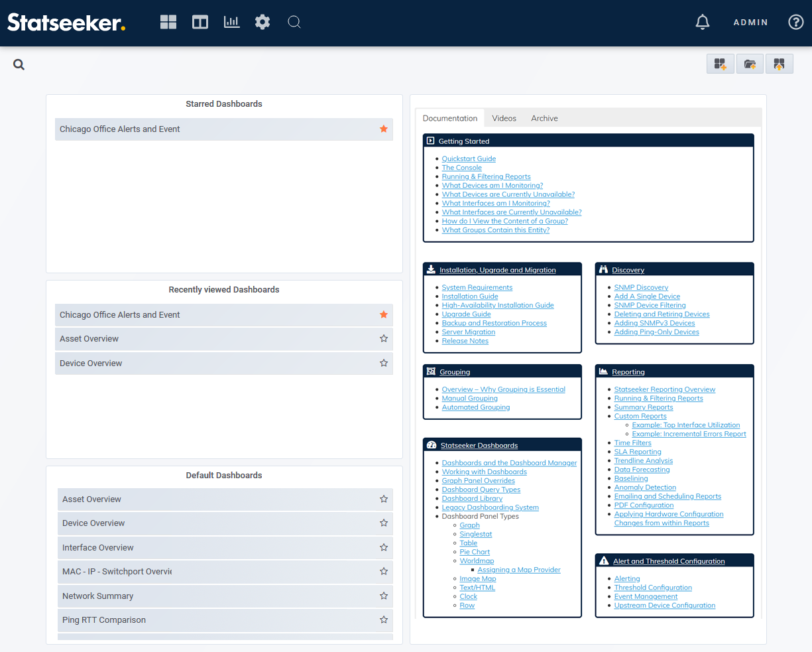Viewport: 812px width, 652px height.
Task: Star Asset Overview in Recently viewed Dashboards
Action: click(384, 339)
